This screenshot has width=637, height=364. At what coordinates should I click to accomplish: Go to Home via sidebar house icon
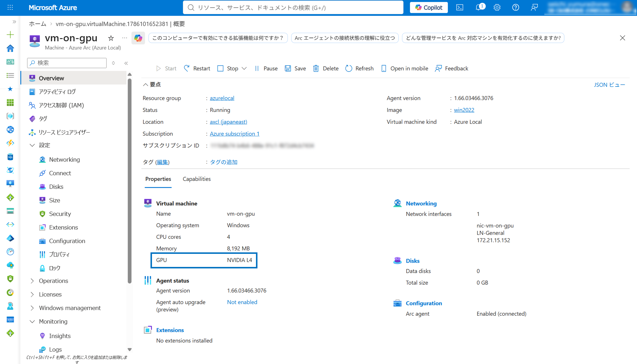(10, 48)
